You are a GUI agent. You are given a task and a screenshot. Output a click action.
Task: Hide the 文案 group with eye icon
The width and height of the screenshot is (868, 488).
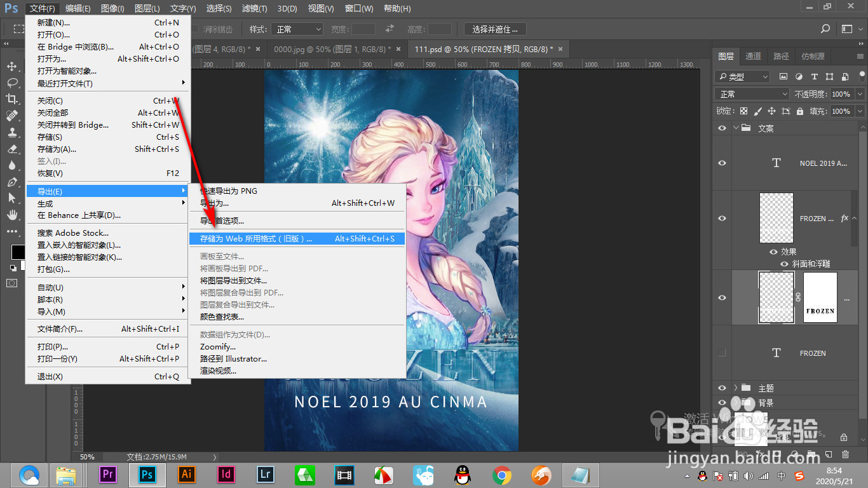click(x=722, y=128)
